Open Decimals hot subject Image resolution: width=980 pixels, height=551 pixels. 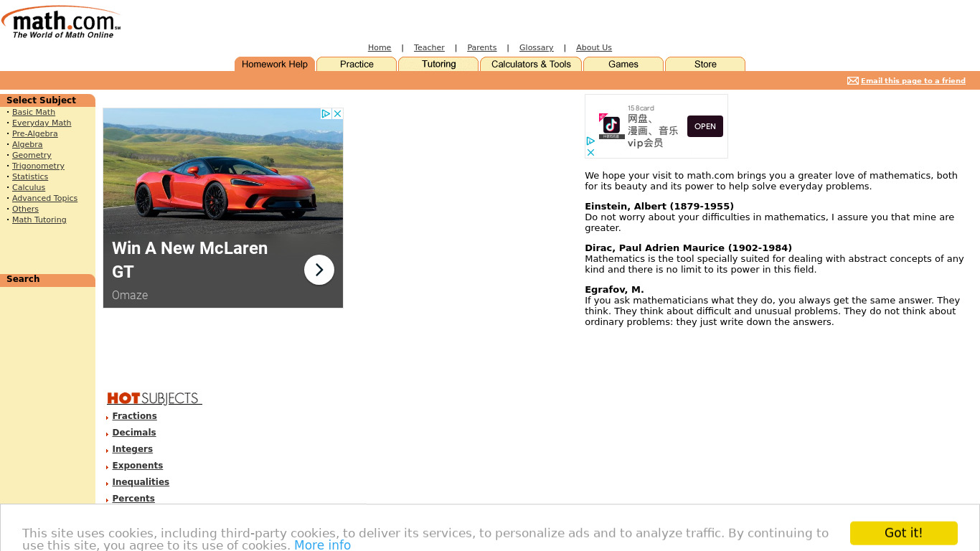(134, 433)
